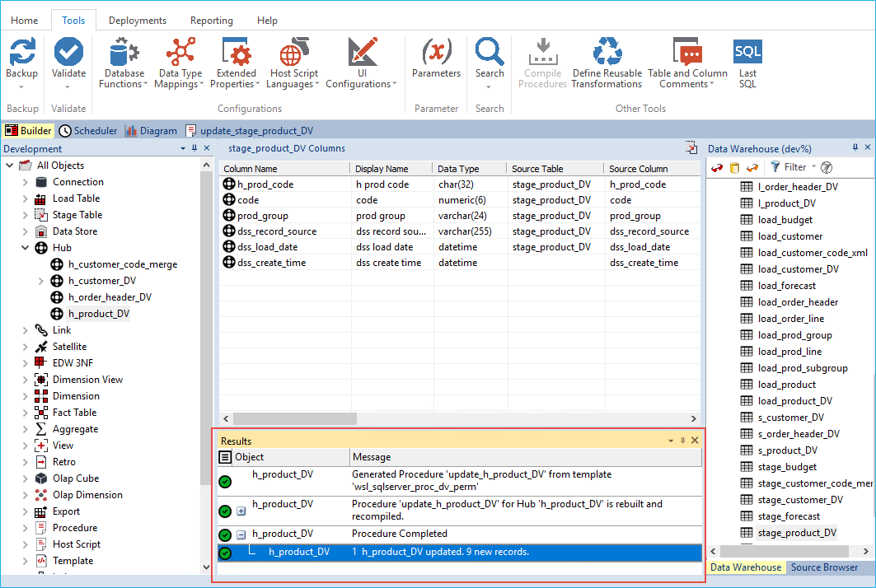Image resolution: width=876 pixels, height=588 pixels.
Task: Select h_order_header_DV in the Hub tree
Action: pos(110,297)
